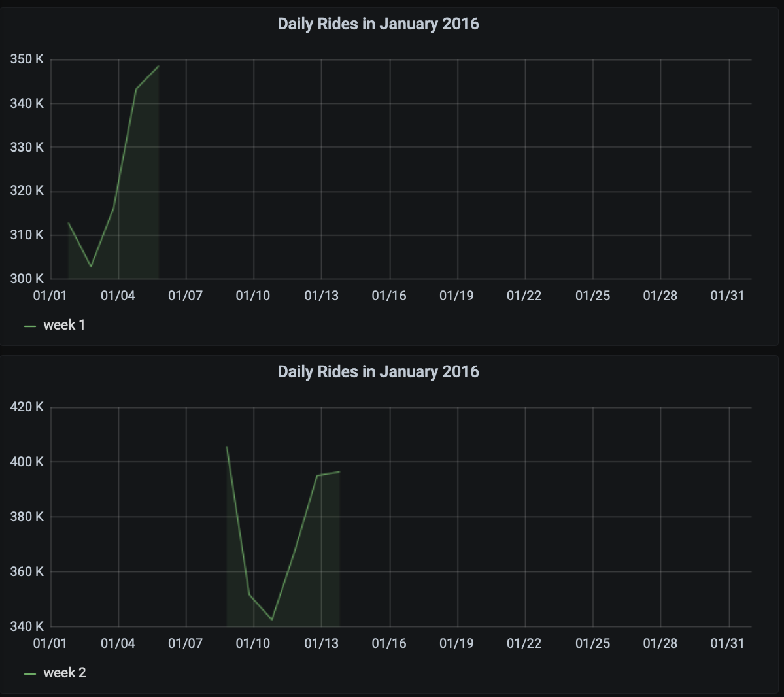Viewport: 784px width, 697px height.
Task: Click the 350 K y-axis label
Action: [x=27, y=59]
